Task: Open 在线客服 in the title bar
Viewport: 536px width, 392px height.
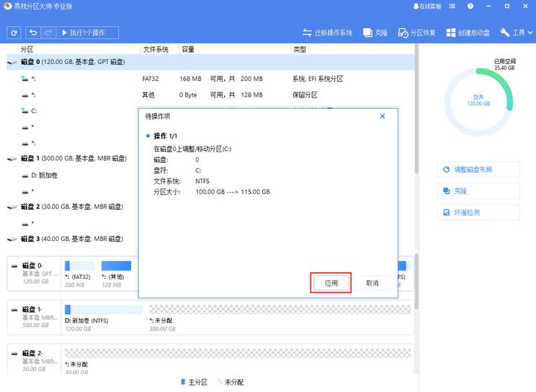Action: point(426,6)
